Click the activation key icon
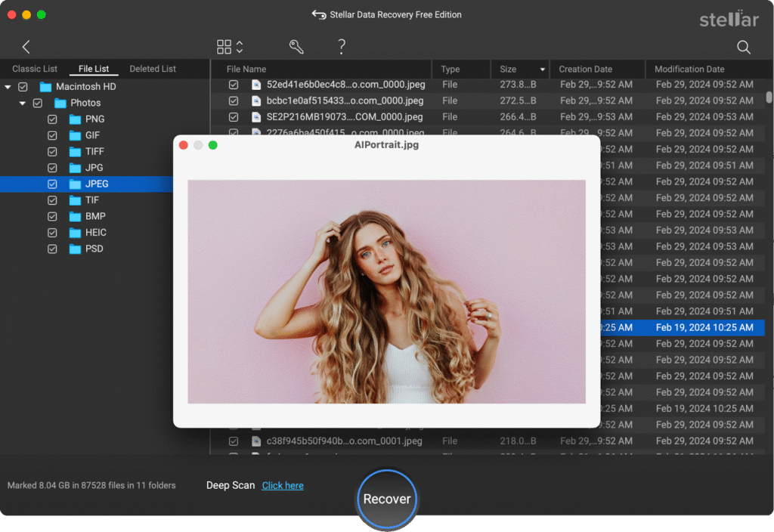The image size is (774, 532). [x=296, y=46]
